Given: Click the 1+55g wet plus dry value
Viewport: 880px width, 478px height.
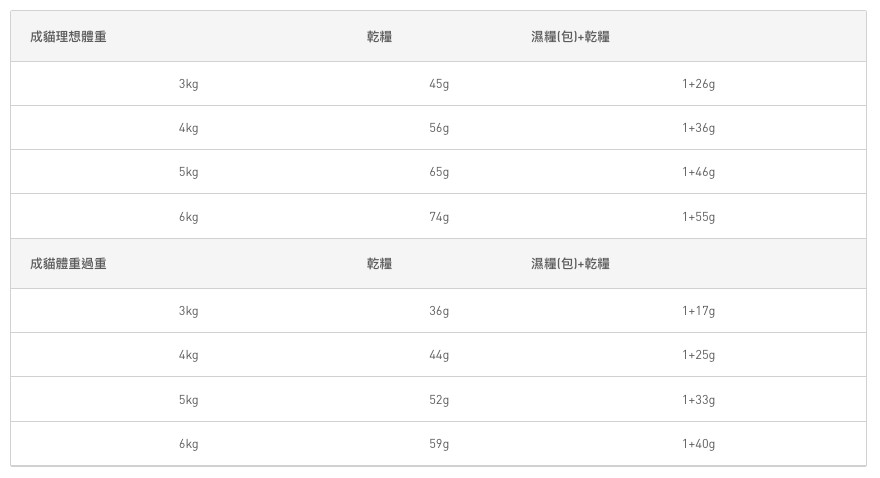Looking at the screenshot, I should coord(698,217).
